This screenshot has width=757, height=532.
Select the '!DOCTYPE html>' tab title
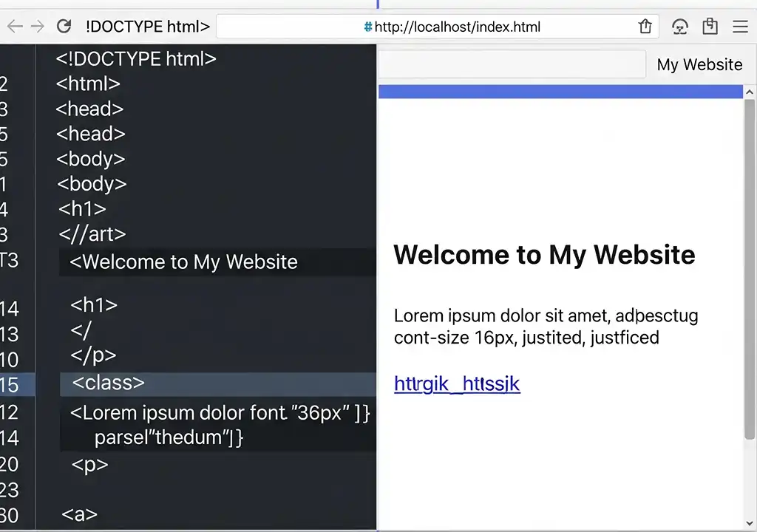point(148,27)
